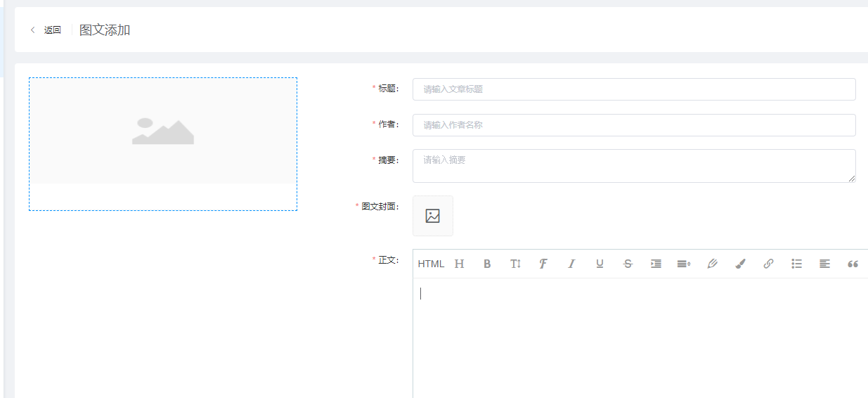Open the line height tool

684,264
